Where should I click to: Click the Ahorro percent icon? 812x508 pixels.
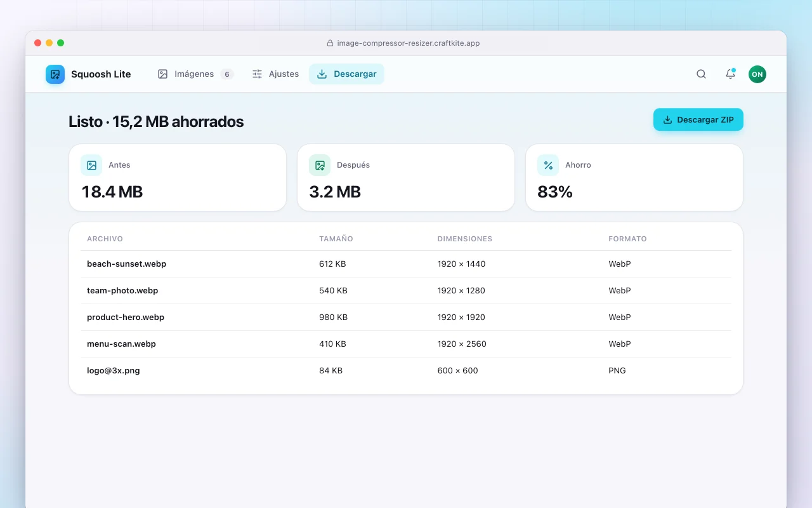tap(548, 165)
